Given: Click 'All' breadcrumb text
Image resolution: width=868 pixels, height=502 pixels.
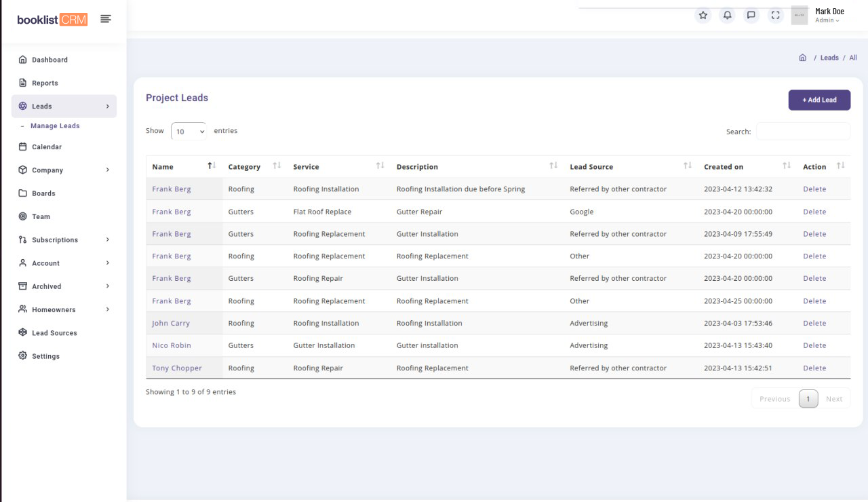Looking at the screenshot, I should coord(853,58).
